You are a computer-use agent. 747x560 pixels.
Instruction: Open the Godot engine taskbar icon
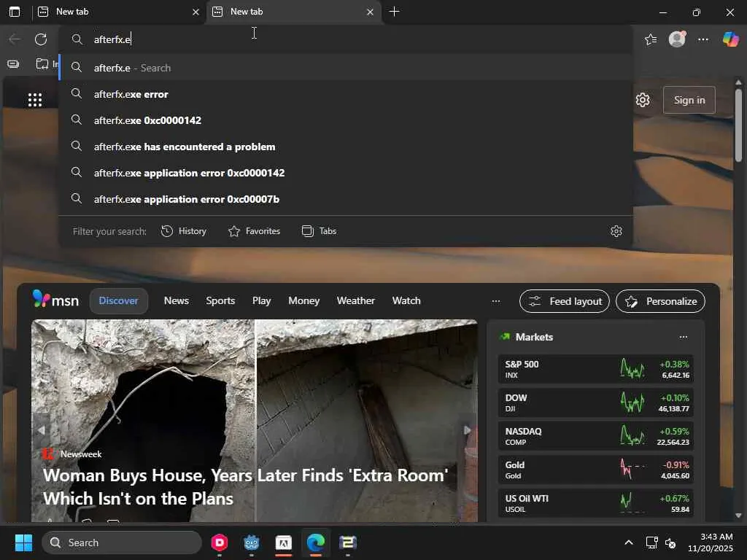(x=251, y=542)
